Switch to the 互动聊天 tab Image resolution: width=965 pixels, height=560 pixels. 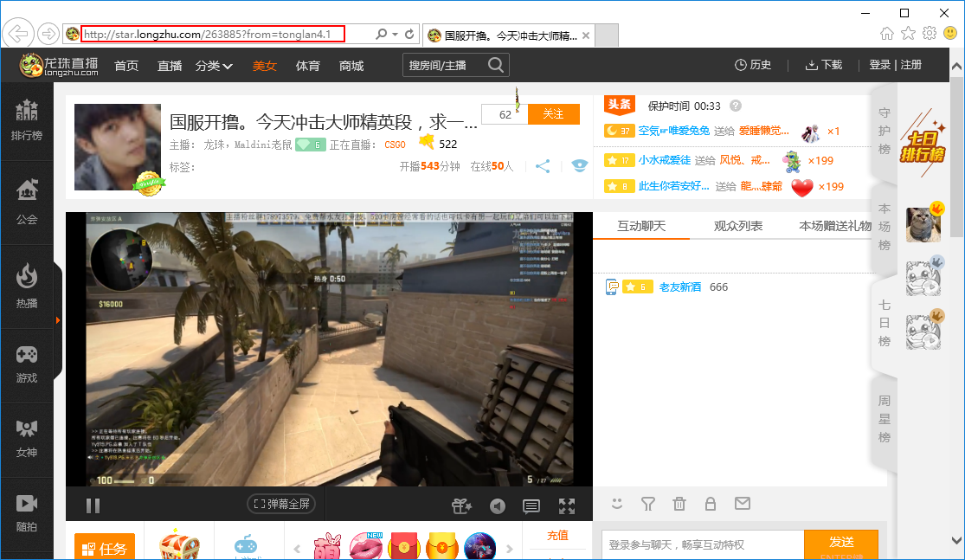(x=641, y=226)
